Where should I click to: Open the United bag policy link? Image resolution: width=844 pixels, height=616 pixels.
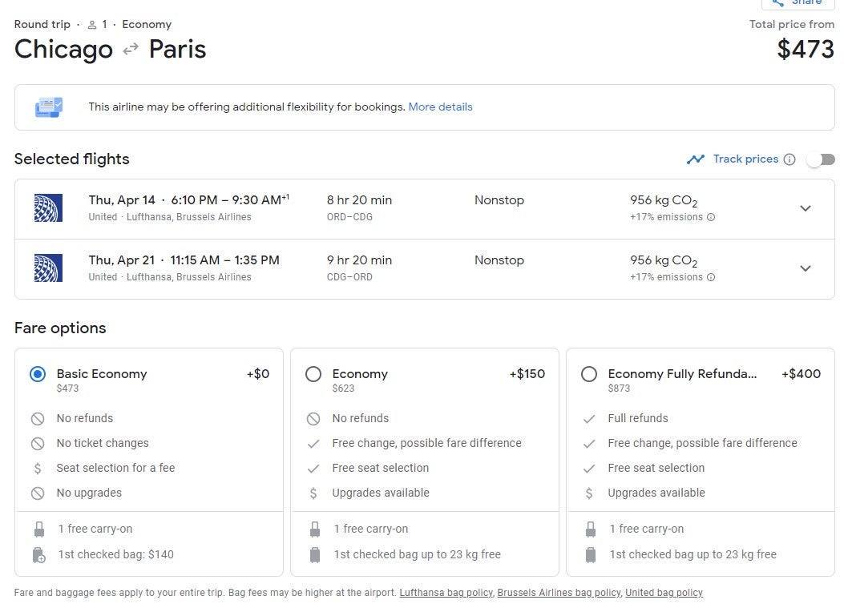(664, 593)
